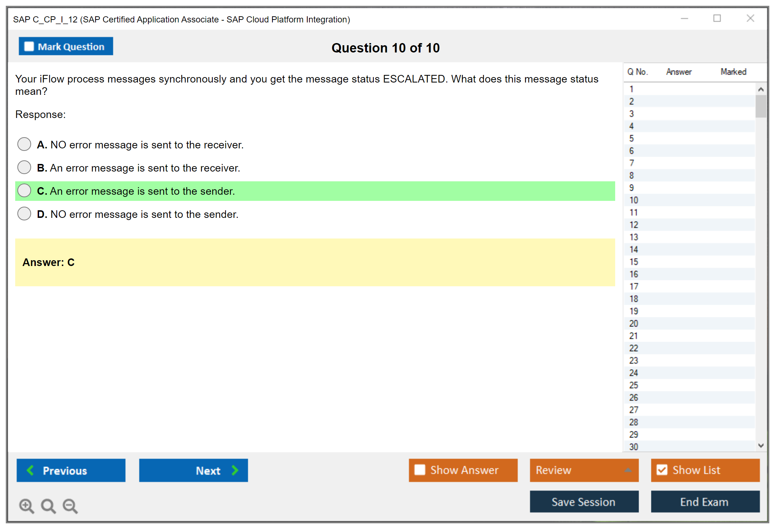The image size is (778, 532).
Task: Select option D radio button
Action: (x=24, y=214)
